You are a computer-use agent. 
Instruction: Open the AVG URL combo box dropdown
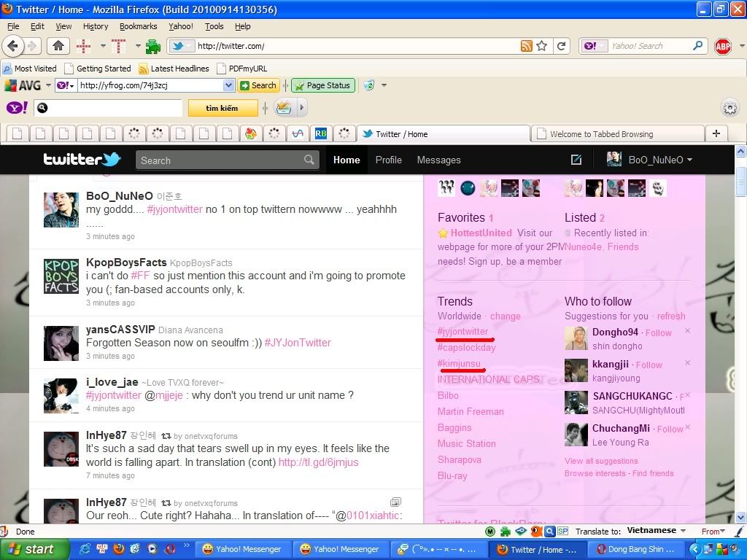click(228, 86)
